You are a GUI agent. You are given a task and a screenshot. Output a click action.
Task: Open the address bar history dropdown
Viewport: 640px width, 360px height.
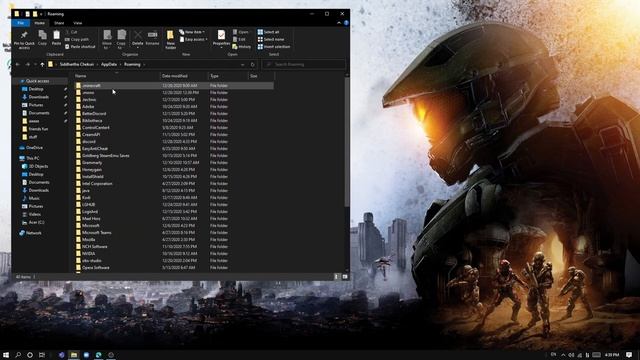(x=242, y=64)
